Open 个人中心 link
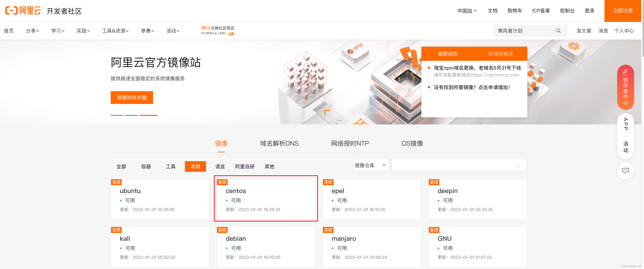 point(624,31)
